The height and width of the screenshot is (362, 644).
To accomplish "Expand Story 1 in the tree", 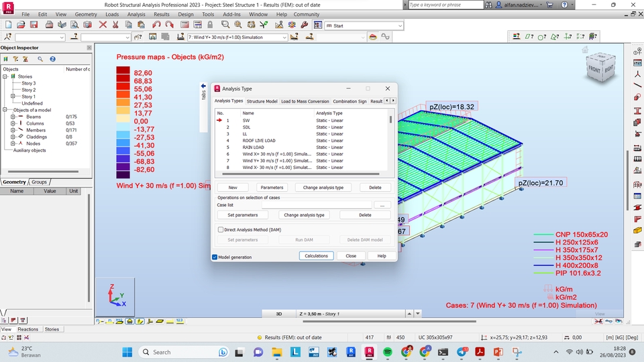I will coord(13,97).
